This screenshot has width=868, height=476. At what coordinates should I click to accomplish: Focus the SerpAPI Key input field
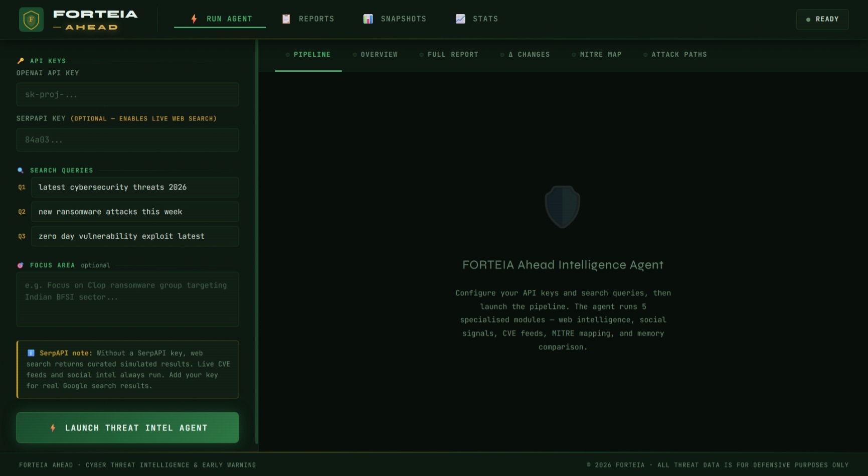point(127,140)
